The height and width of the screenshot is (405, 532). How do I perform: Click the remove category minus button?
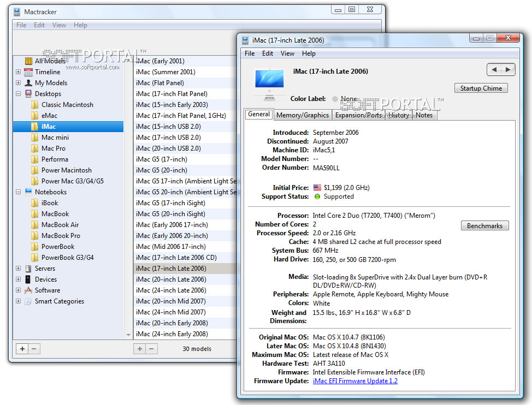[34, 348]
